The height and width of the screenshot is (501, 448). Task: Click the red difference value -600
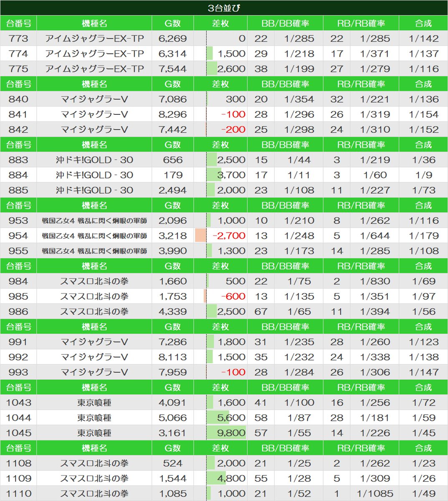pyautogui.click(x=233, y=296)
